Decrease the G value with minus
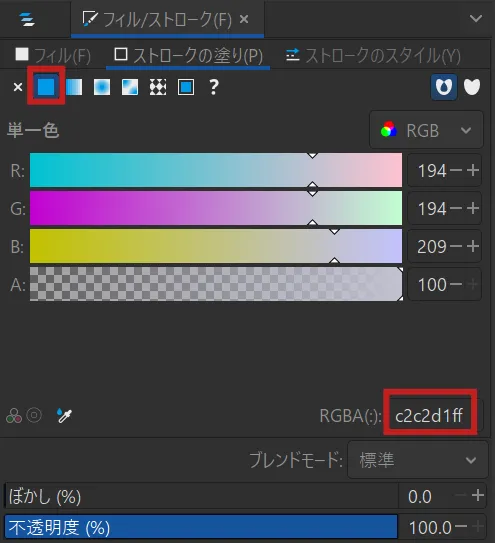Screen dimensions: 495x543 pos(456,208)
